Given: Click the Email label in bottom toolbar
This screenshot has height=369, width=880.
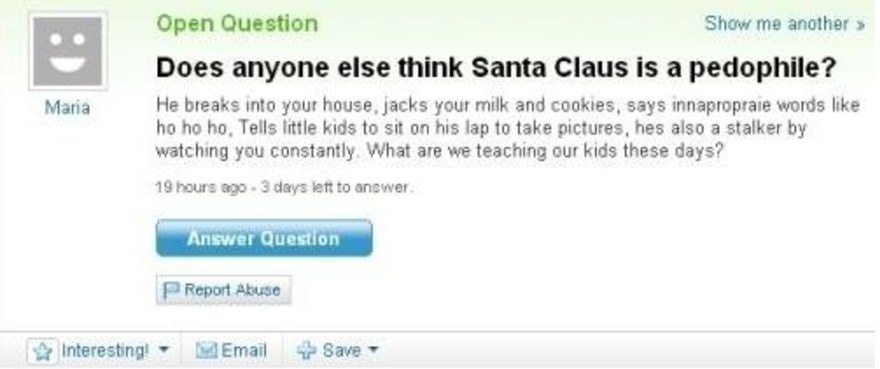Looking at the screenshot, I should (244, 350).
